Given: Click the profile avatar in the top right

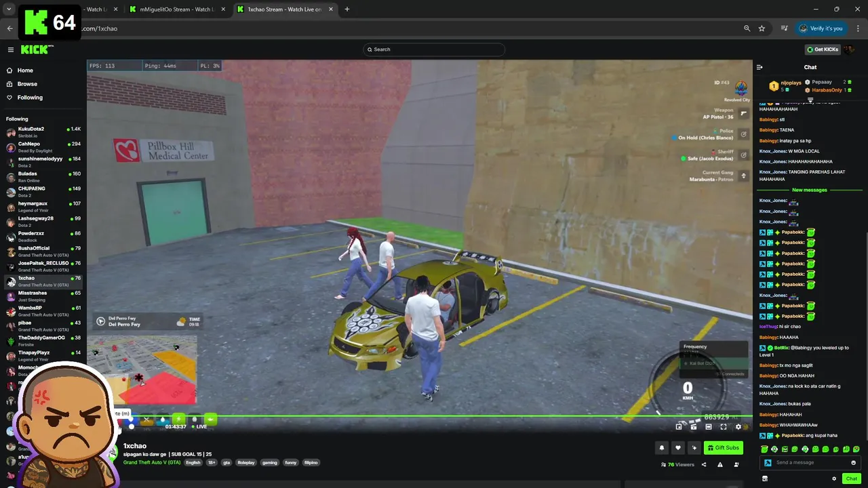Looking at the screenshot, I should 849,49.
